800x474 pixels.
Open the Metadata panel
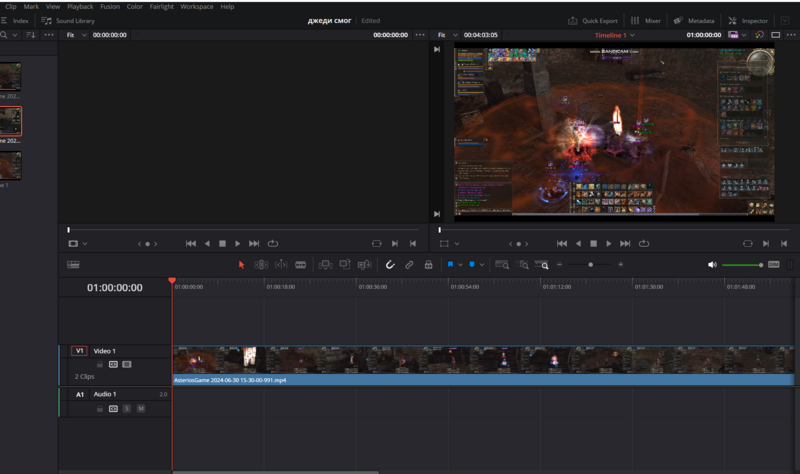694,21
